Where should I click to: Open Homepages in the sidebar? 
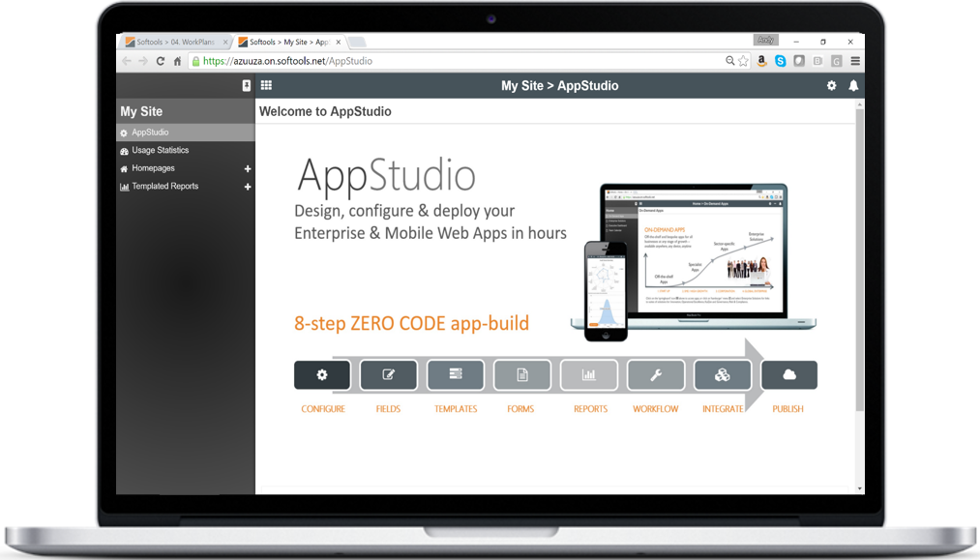[x=153, y=168]
